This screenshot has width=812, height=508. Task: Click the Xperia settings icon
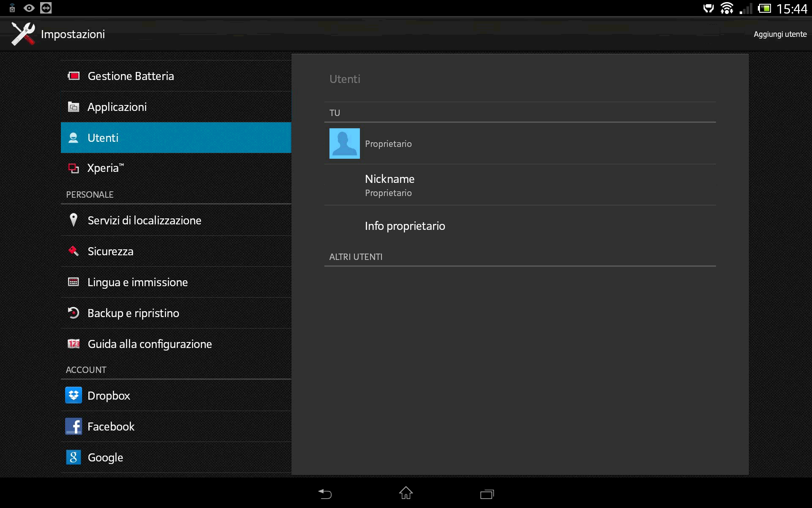74,168
